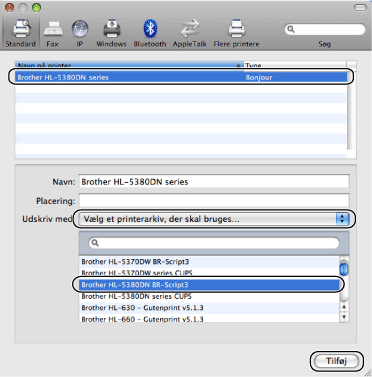Image resolution: width=372 pixels, height=377 pixels.
Task: Sort by the Navn på printer column header
Action: click(x=129, y=65)
